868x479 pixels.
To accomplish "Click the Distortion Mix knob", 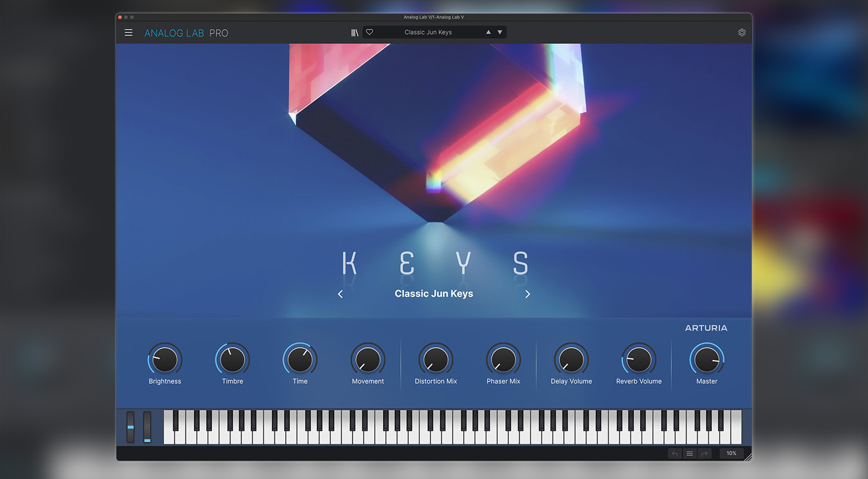I will [436, 360].
